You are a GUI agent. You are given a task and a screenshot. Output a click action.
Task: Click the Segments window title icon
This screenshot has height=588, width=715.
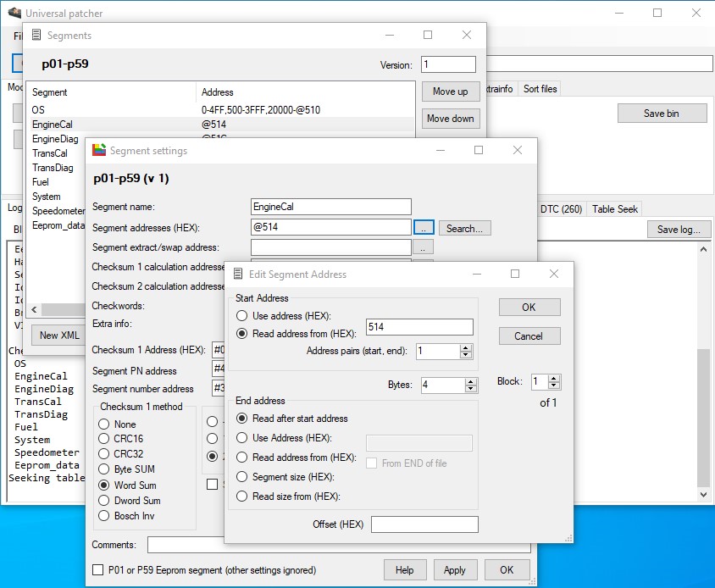click(36, 35)
